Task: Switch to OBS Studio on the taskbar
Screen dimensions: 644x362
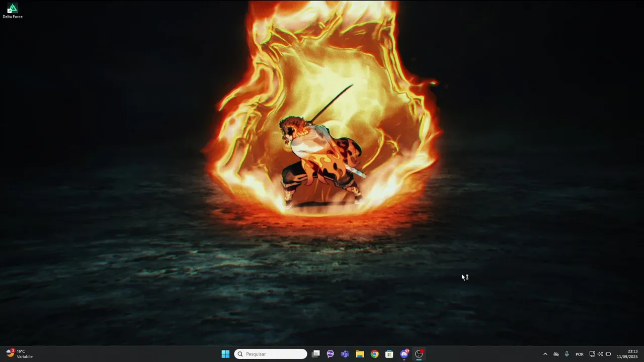Action: [x=419, y=354]
